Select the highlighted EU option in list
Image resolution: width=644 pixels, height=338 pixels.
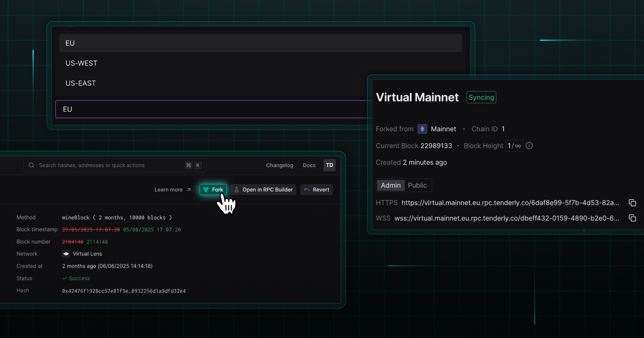pos(260,43)
